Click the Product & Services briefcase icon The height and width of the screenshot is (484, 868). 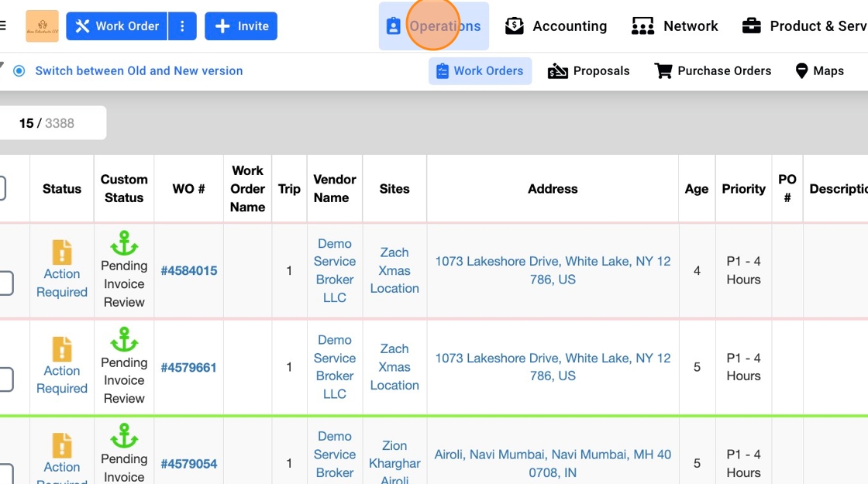point(751,26)
